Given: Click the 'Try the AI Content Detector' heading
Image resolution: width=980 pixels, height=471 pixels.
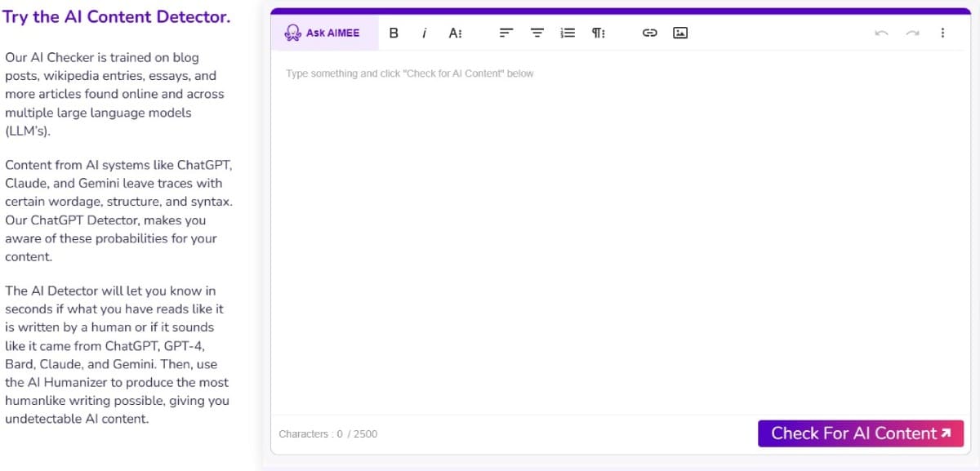Looking at the screenshot, I should [x=117, y=17].
